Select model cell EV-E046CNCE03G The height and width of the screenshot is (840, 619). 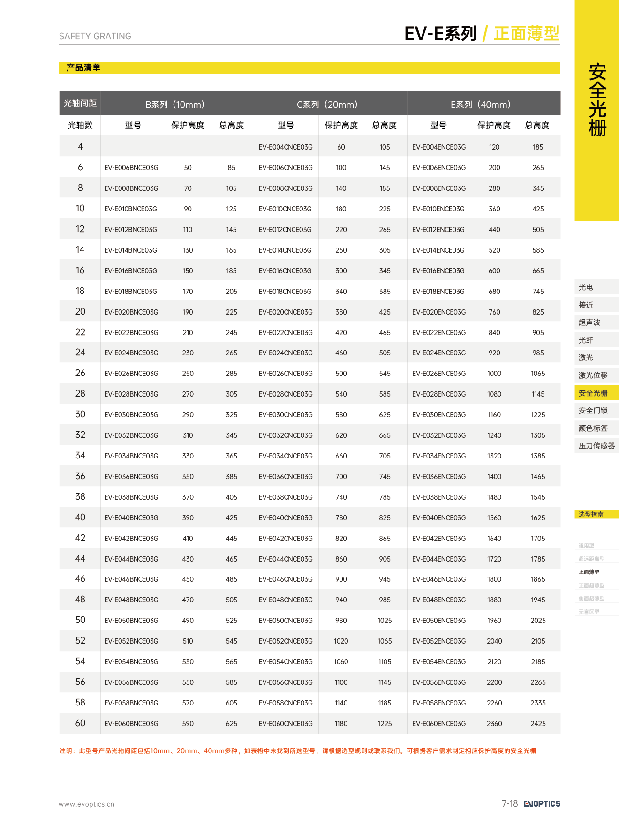tap(286, 579)
